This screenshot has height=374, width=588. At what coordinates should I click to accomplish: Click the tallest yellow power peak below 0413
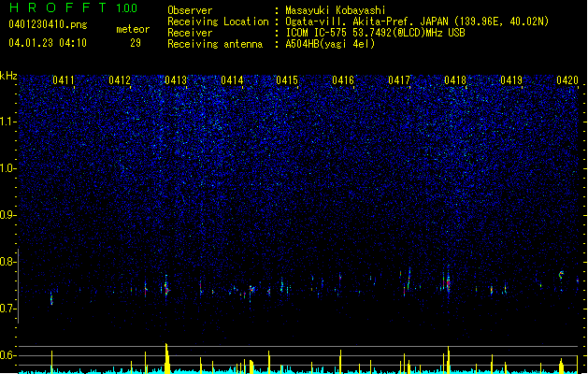pos(167,358)
